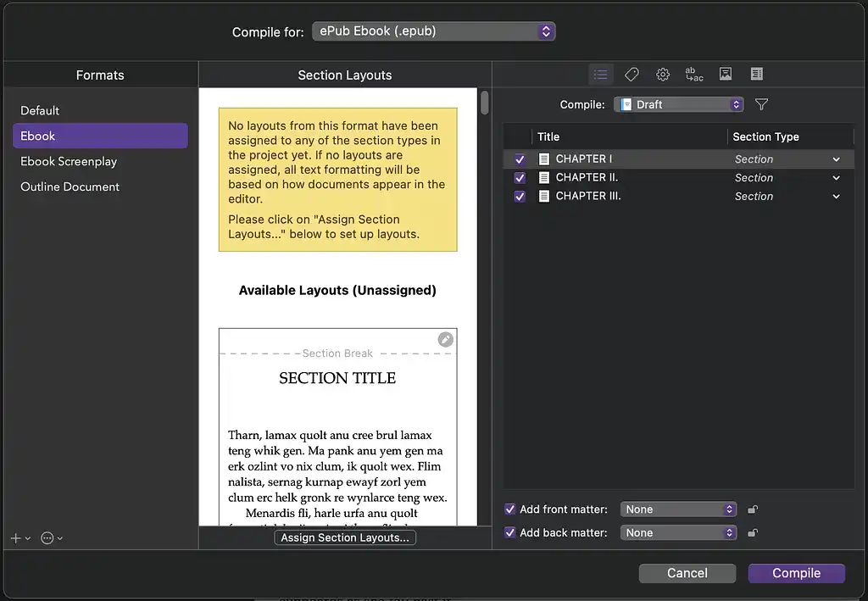This screenshot has width=868, height=601.
Task: Open the compile Settings gear pane
Action: tap(662, 74)
